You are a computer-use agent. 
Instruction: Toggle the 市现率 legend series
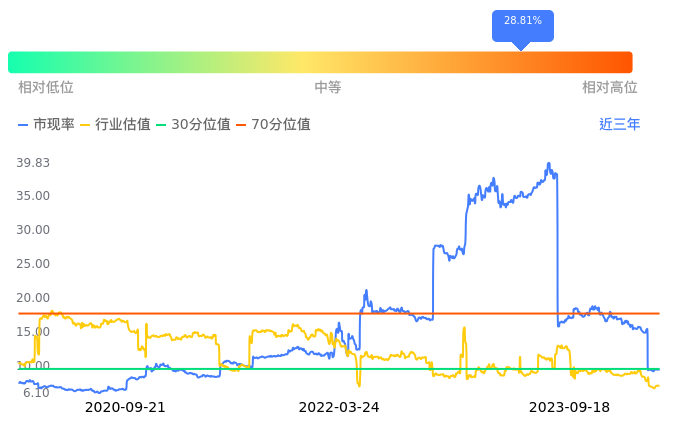tap(46, 125)
